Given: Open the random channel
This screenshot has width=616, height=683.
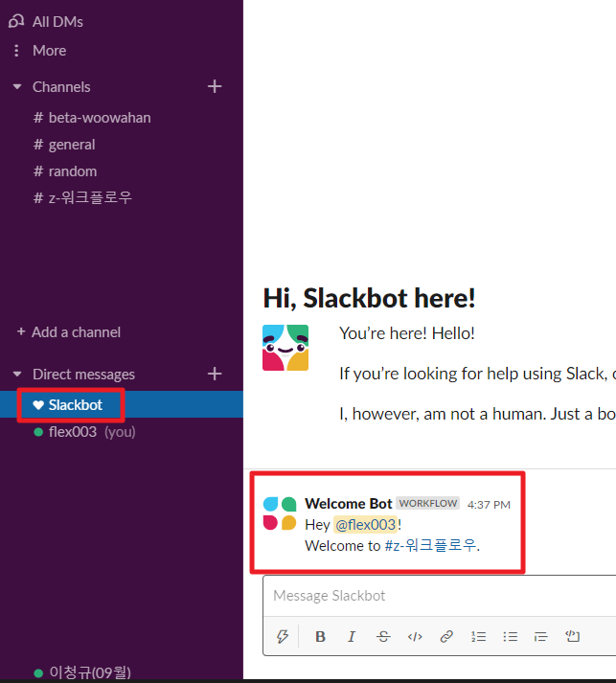Looking at the screenshot, I should coord(65,171).
